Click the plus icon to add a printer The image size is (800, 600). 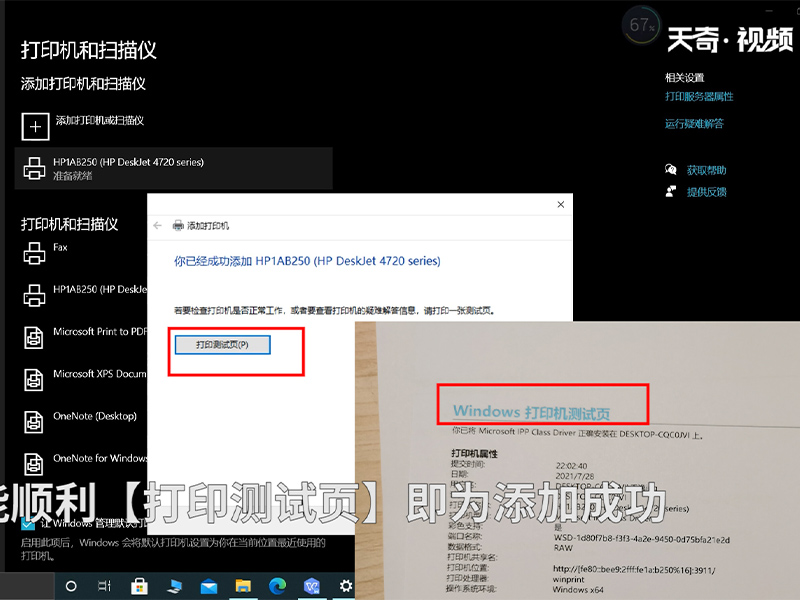[35, 126]
